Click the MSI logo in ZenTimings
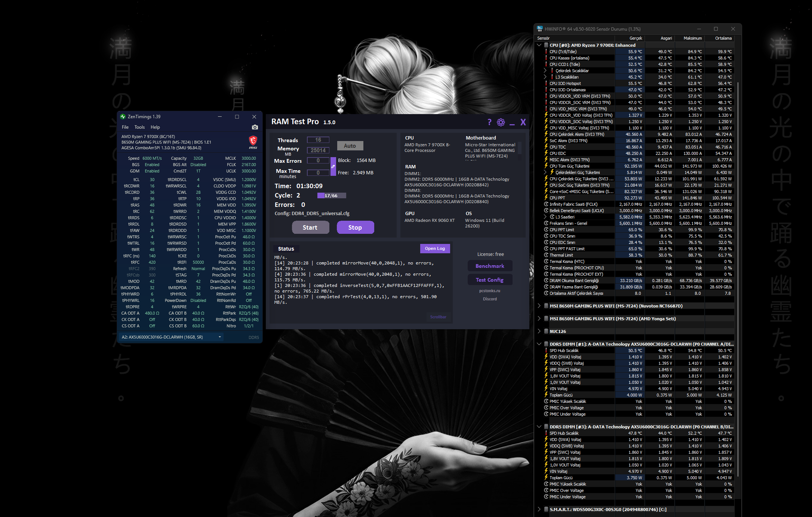The width and height of the screenshot is (812, 517). pos(253,142)
